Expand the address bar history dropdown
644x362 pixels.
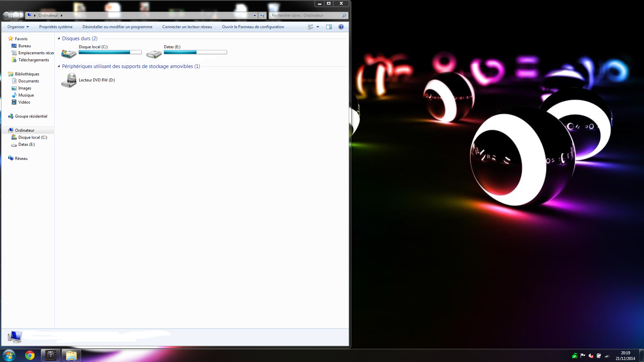coord(255,15)
